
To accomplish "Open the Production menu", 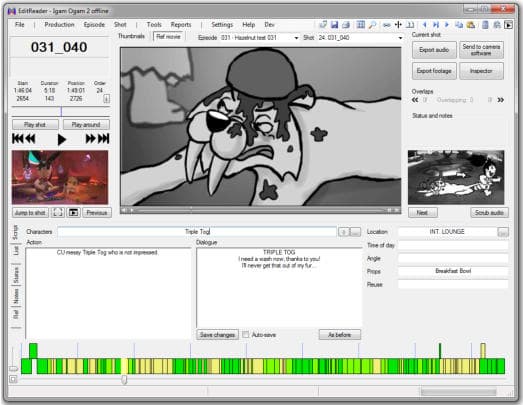I will coord(59,25).
